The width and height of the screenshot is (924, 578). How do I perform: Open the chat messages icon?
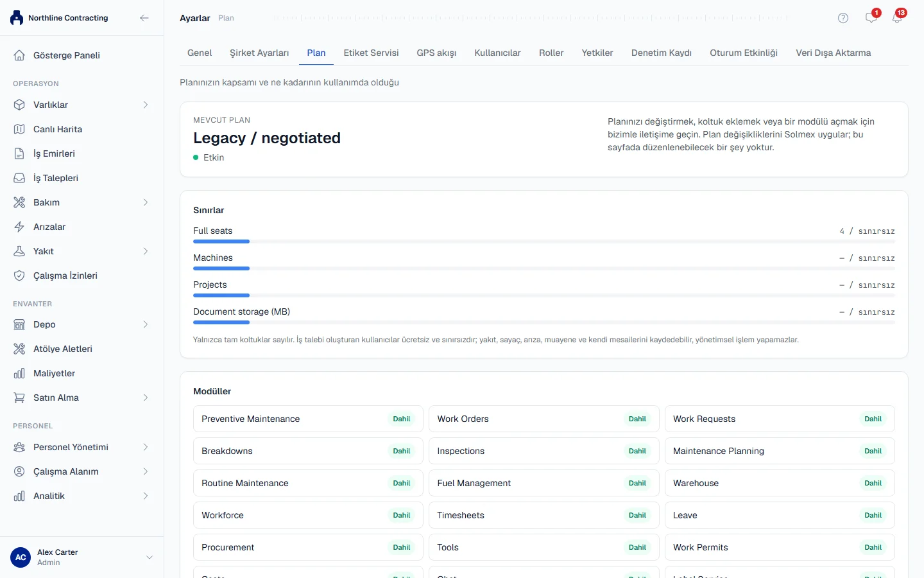tap(871, 18)
